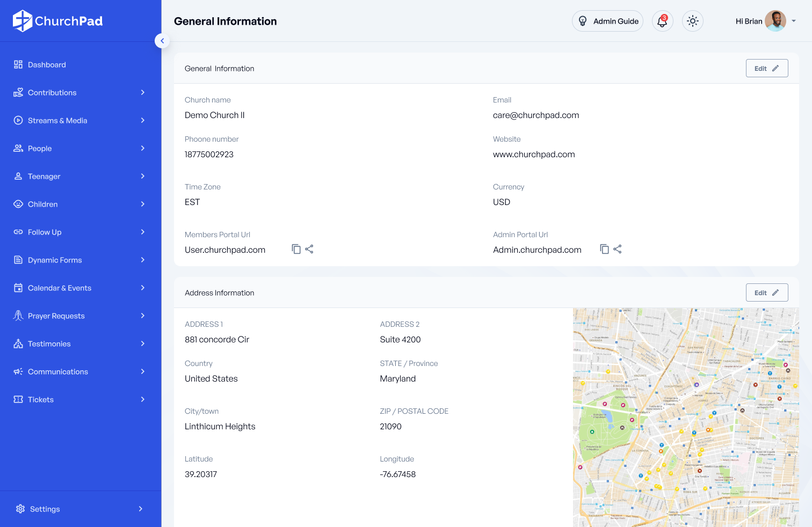Share the Admin Portal URL
Image resolution: width=812 pixels, height=527 pixels.
click(618, 249)
